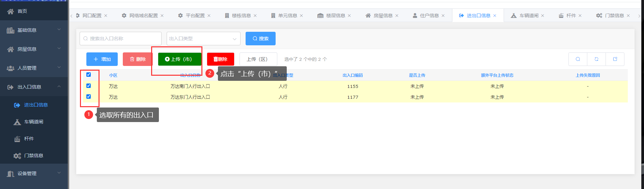Click the 车辆道闸 road icon in sidebar
The height and width of the screenshot is (189, 644).
[17, 122]
